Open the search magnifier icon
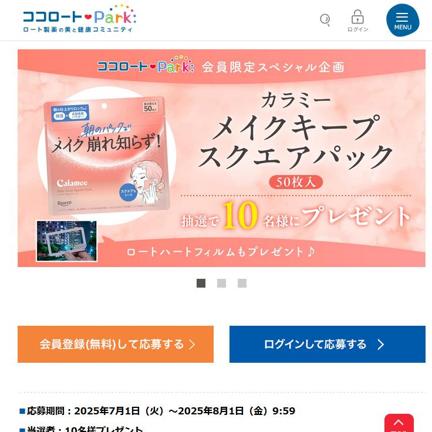 coord(325,20)
